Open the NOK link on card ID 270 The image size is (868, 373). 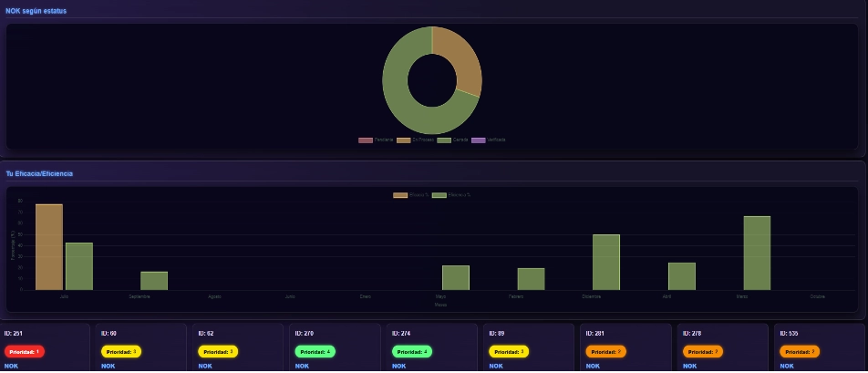click(x=302, y=366)
